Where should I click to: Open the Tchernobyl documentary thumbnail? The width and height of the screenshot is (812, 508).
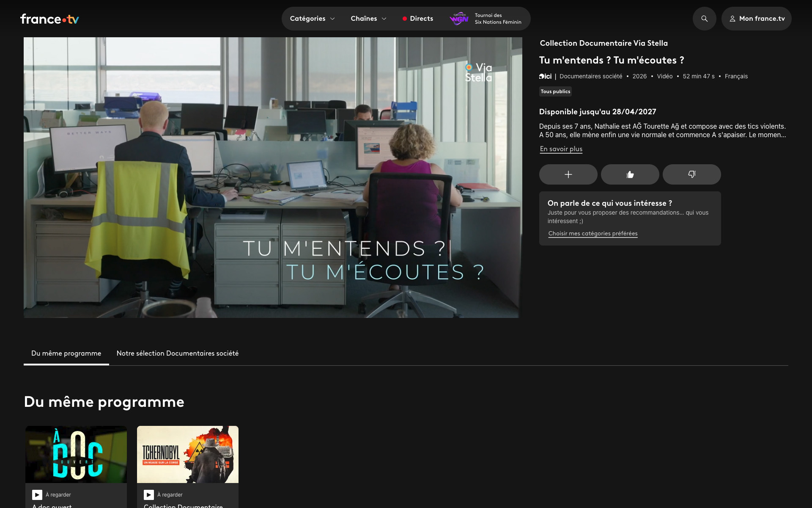coord(188,454)
